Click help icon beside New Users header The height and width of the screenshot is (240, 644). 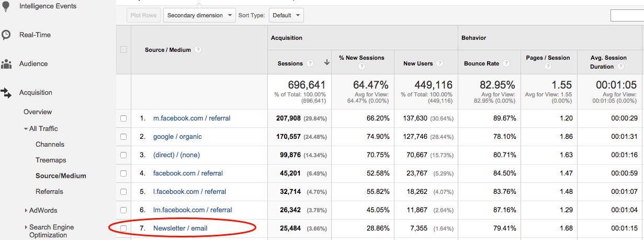(x=439, y=63)
